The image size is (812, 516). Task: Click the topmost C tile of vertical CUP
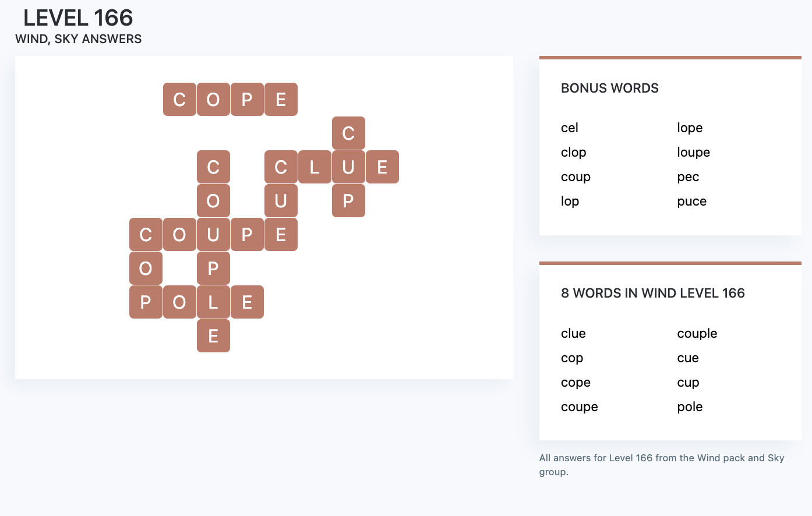pyautogui.click(x=348, y=133)
